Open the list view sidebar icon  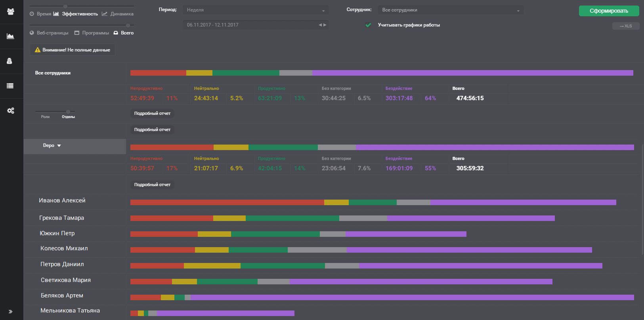10,86
